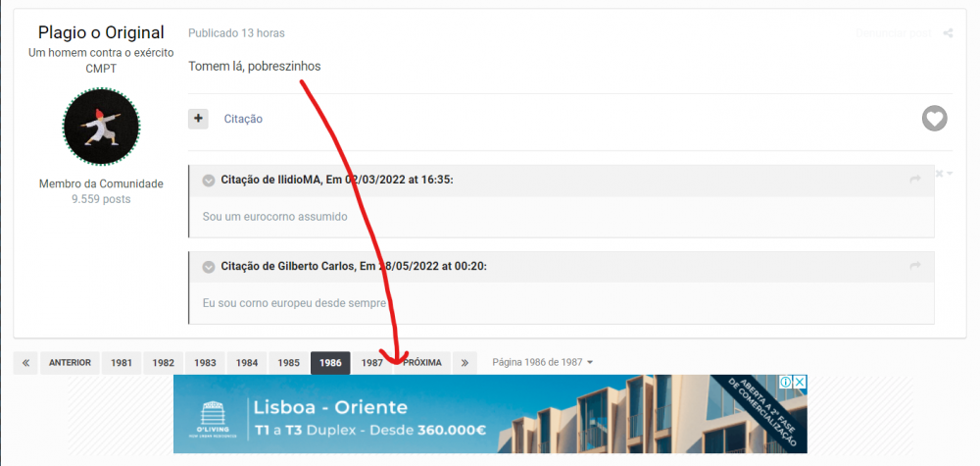Click the ANTERIOR page button
This screenshot has height=466, width=980.
pyautogui.click(x=70, y=363)
